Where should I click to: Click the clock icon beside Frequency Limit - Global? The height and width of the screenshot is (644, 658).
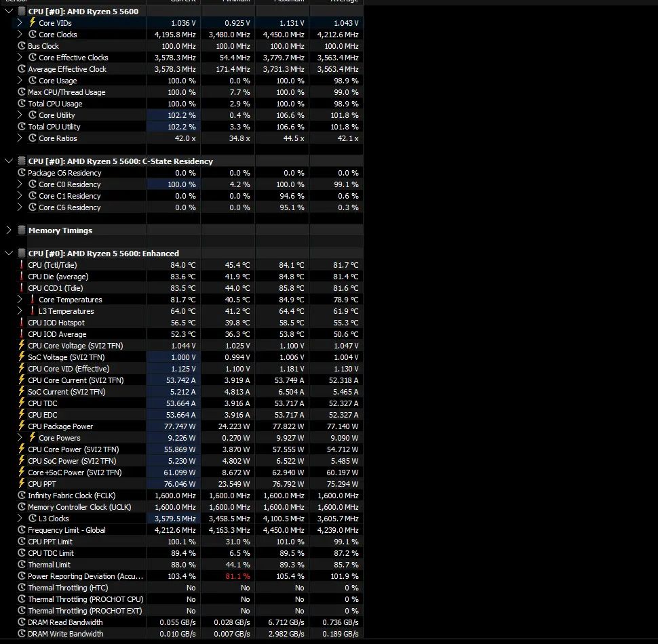point(22,530)
